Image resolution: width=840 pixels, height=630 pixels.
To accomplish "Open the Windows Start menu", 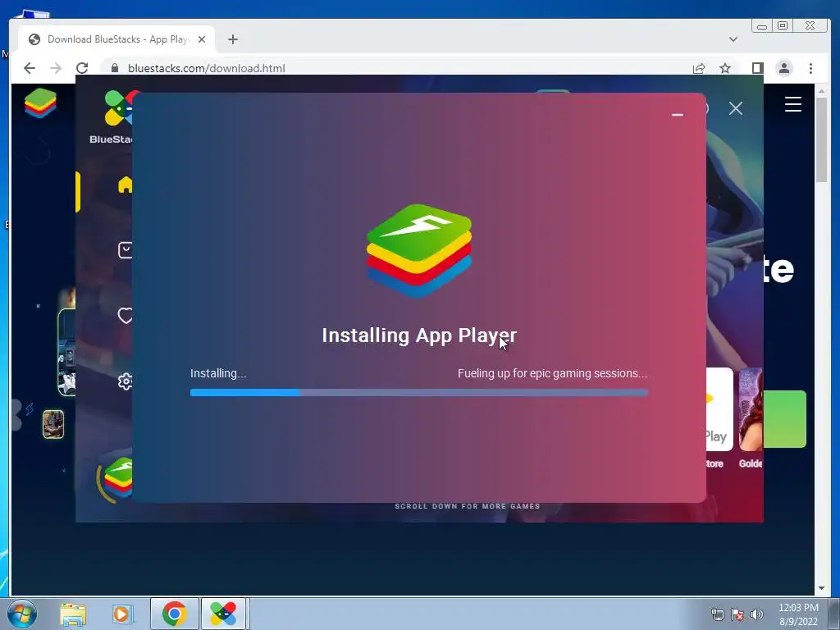I will point(22,614).
